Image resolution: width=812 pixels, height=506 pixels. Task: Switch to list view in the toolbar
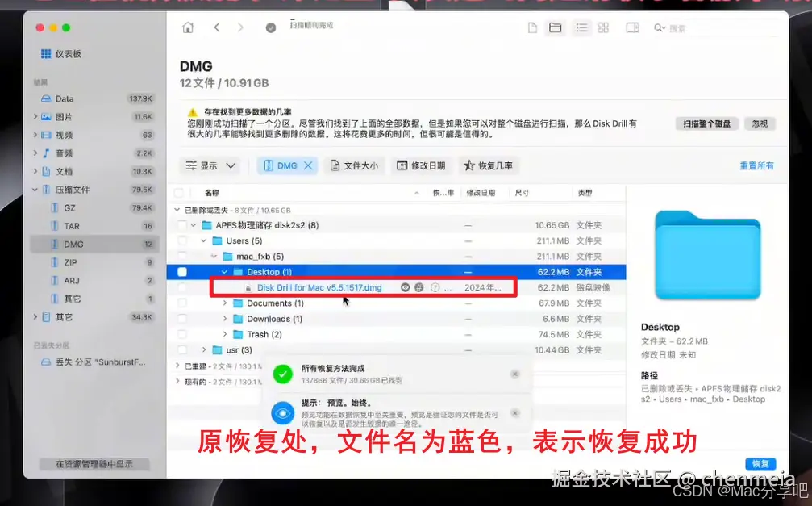pyautogui.click(x=583, y=27)
